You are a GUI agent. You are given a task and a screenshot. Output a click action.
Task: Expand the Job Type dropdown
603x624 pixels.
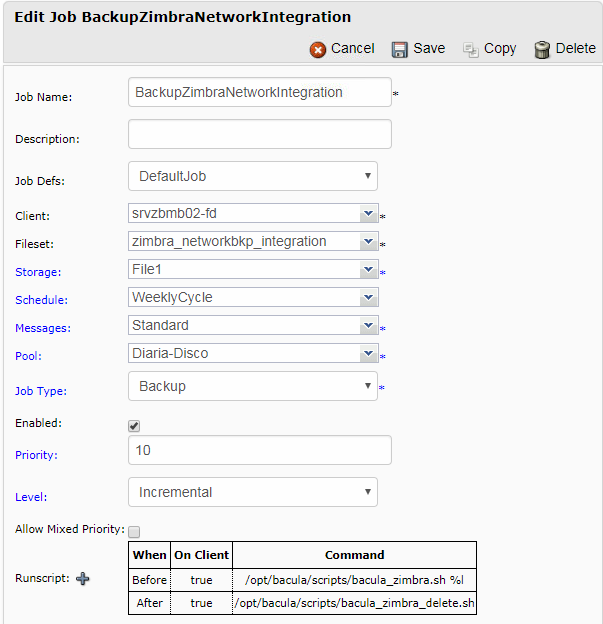click(x=253, y=386)
